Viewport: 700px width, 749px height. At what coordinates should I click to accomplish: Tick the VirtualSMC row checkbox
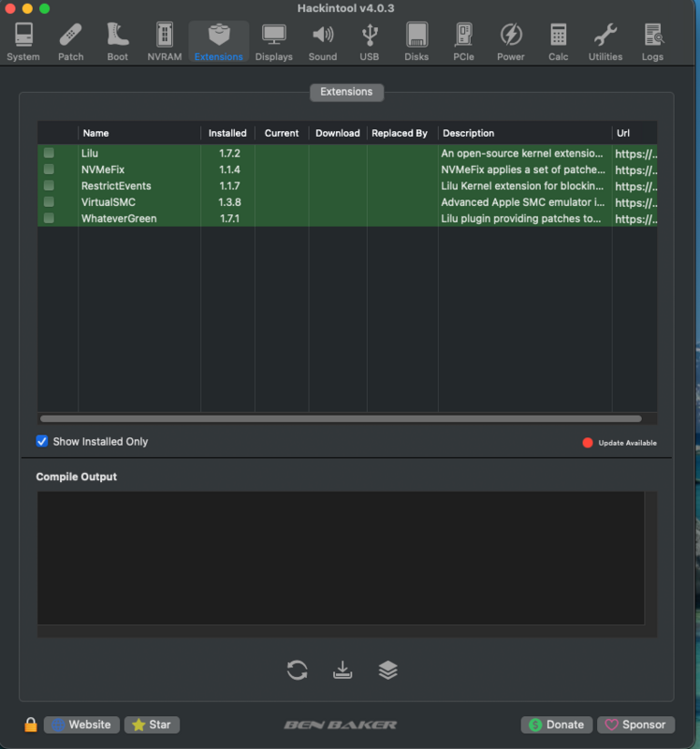[49, 201]
